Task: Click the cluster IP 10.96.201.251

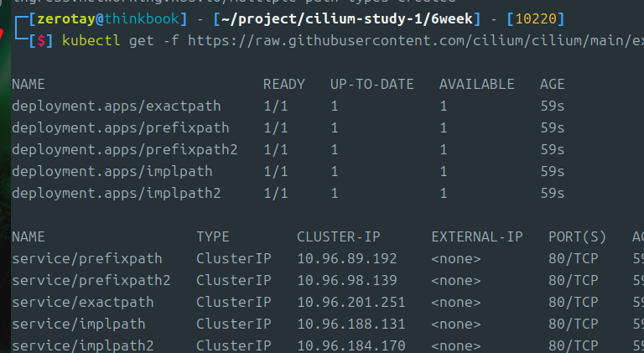Action: tap(351, 302)
